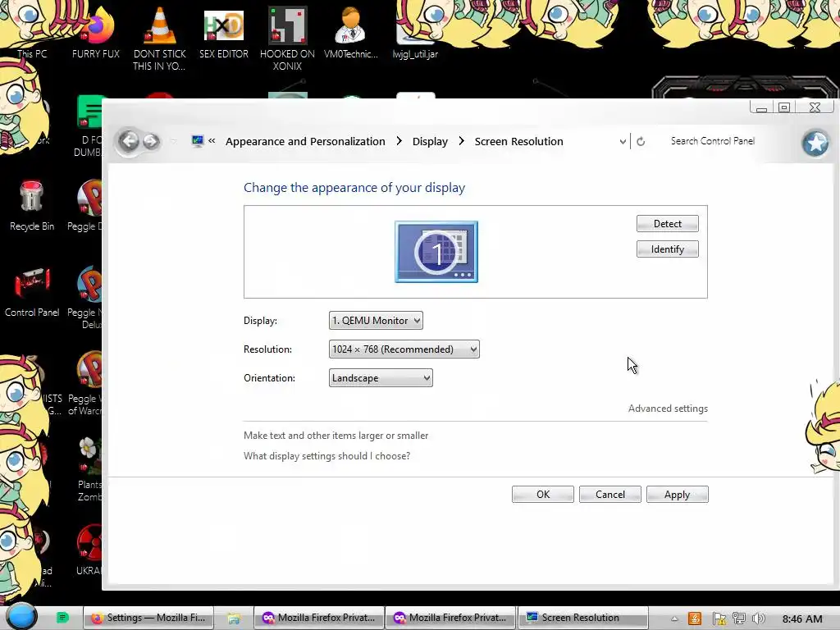840x630 pixels.
Task: Go back with the Back arrow button
Action: [129, 141]
